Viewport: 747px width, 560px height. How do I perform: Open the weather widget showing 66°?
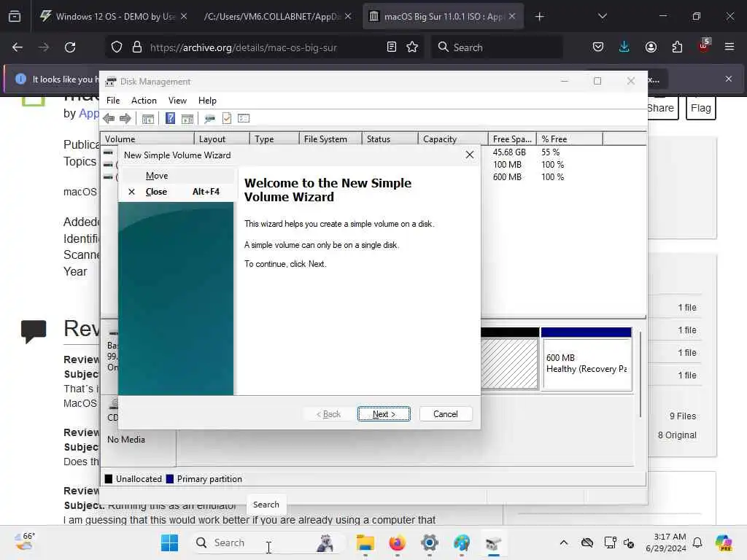pyautogui.click(x=25, y=542)
